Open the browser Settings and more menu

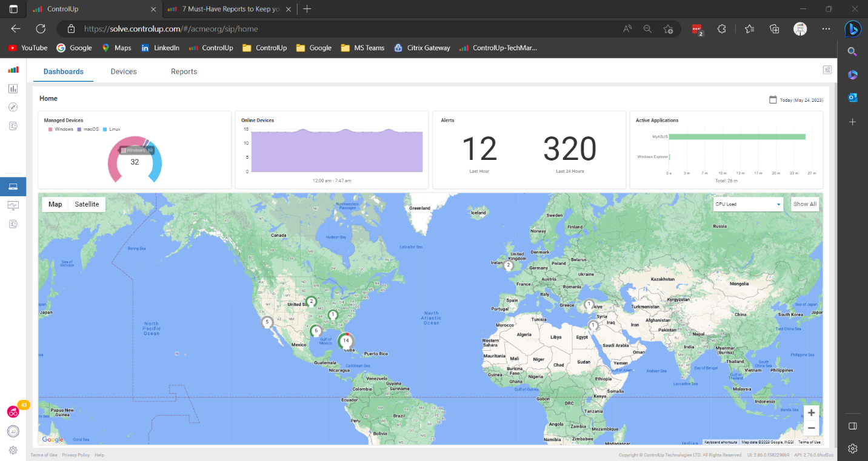[826, 28]
